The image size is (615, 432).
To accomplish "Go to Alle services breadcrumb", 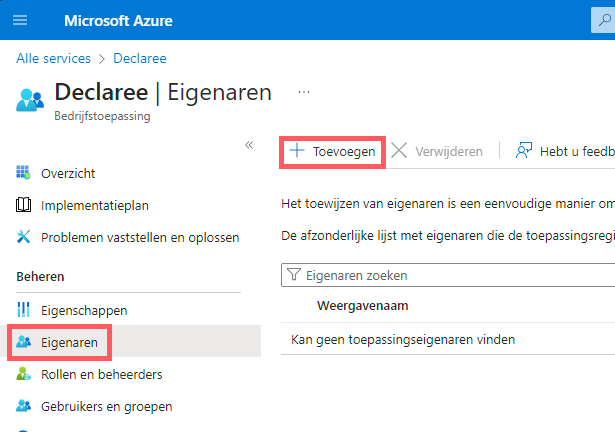I will tap(54, 59).
